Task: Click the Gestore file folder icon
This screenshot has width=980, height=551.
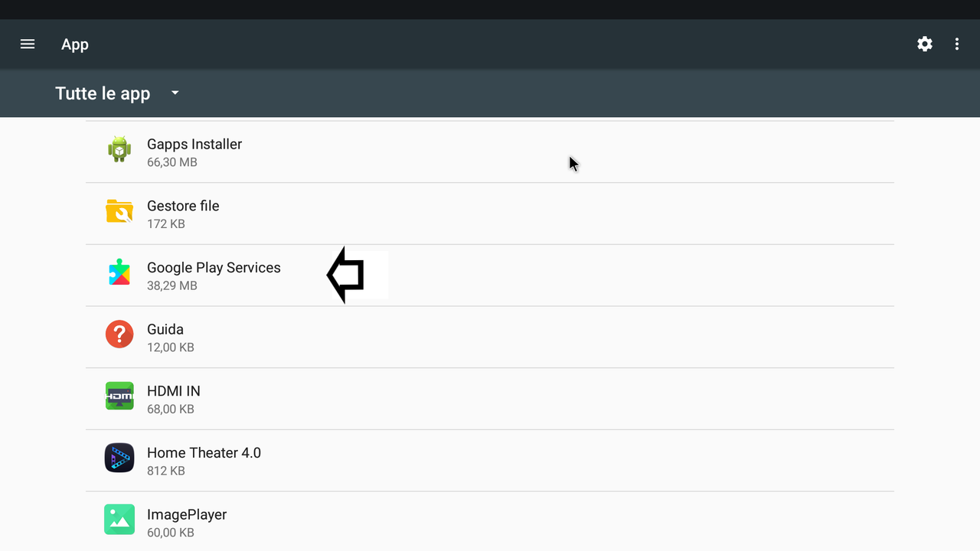Action: pos(119,211)
